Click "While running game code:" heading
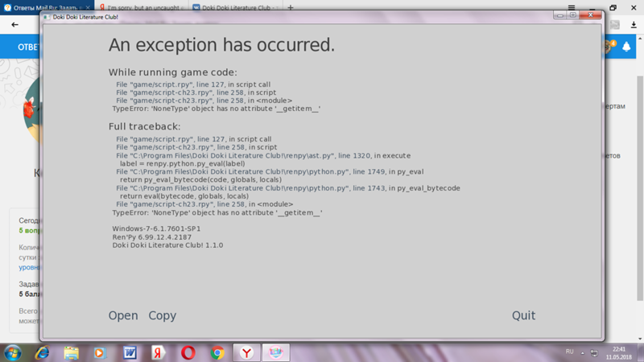 click(173, 72)
